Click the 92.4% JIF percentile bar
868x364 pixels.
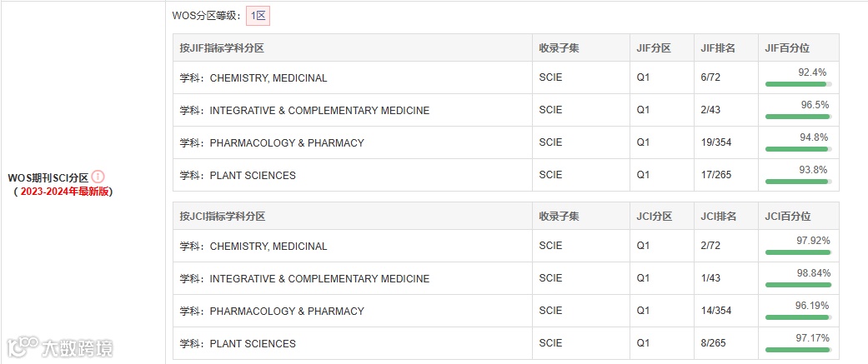pos(798,84)
